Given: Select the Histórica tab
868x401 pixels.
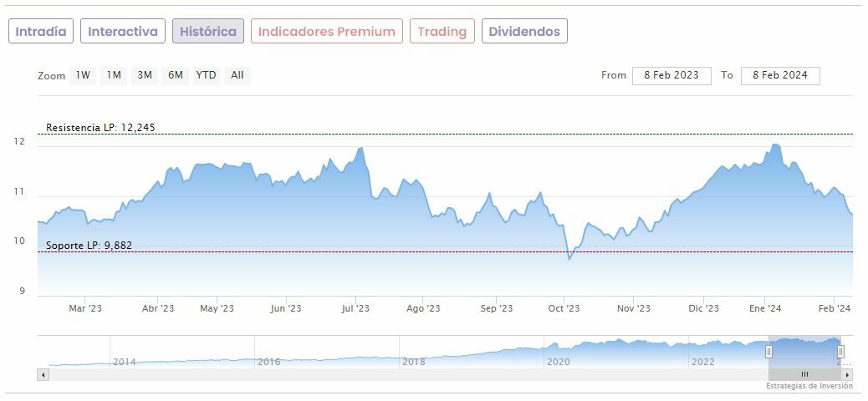Looking at the screenshot, I should [208, 32].
